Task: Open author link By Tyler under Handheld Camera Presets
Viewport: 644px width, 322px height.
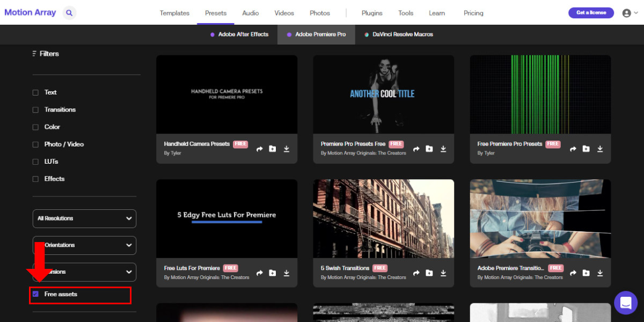Action: click(x=172, y=153)
